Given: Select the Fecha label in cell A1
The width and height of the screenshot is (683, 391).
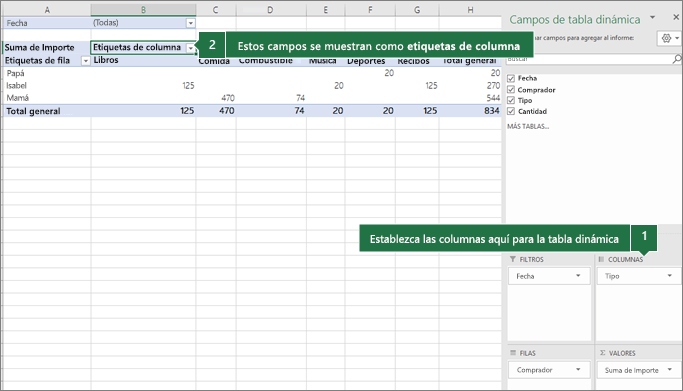Looking at the screenshot, I should pos(17,23).
